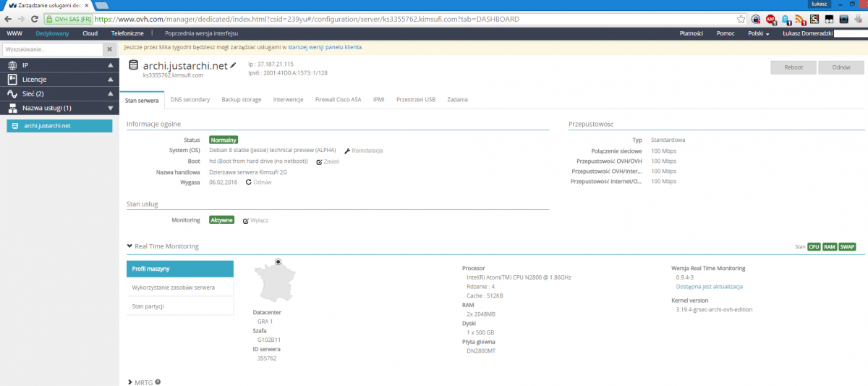Open the Interwencje tab
This screenshot has width=868, height=386.
point(288,99)
